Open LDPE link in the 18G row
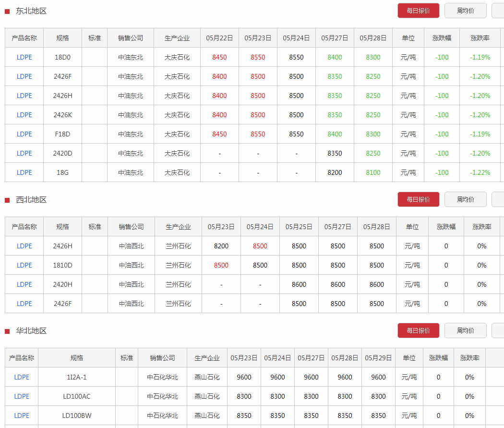 pyautogui.click(x=24, y=172)
